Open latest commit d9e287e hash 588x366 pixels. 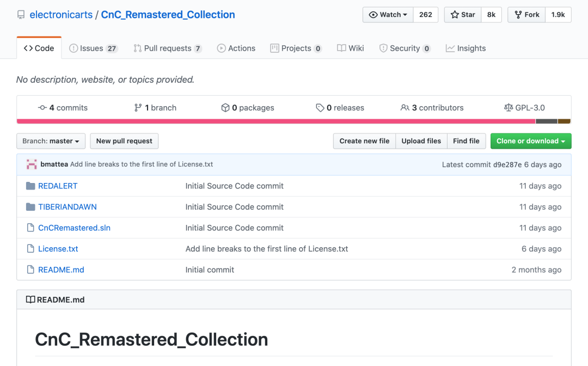point(507,164)
